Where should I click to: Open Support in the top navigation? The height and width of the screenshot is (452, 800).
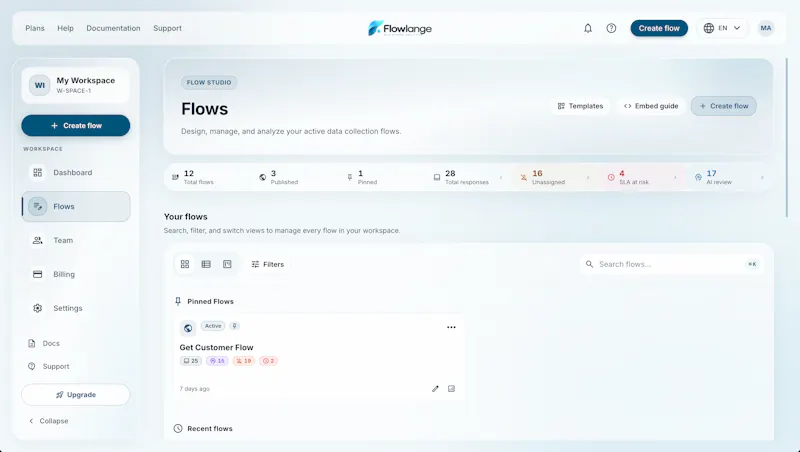(167, 28)
